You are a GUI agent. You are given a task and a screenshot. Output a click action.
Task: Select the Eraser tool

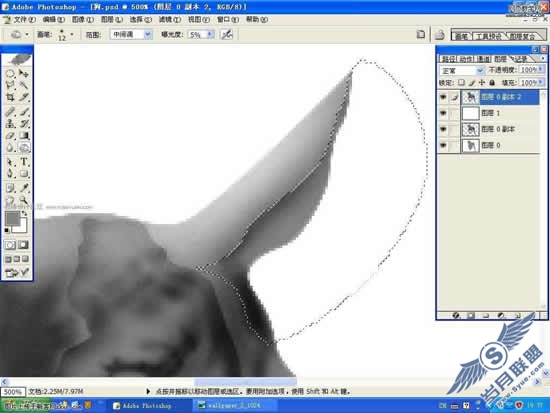[x=10, y=136]
